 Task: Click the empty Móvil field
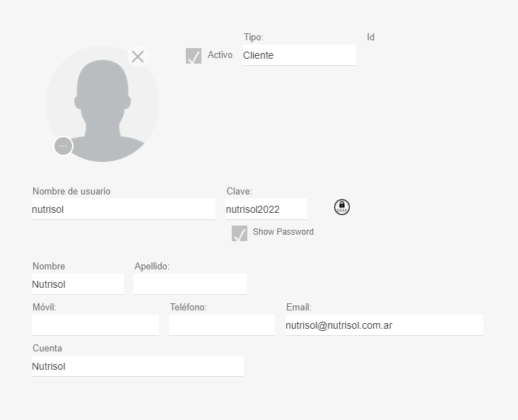pos(95,325)
